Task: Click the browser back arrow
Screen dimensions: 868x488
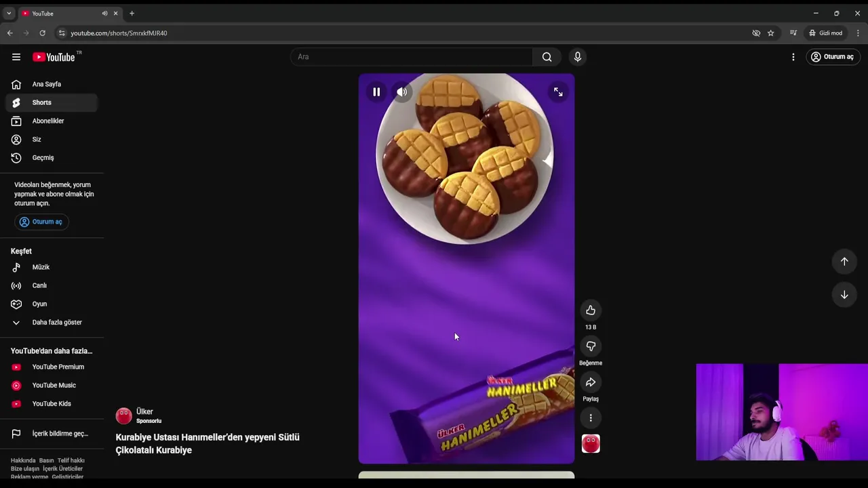Action: [x=9, y=33]
